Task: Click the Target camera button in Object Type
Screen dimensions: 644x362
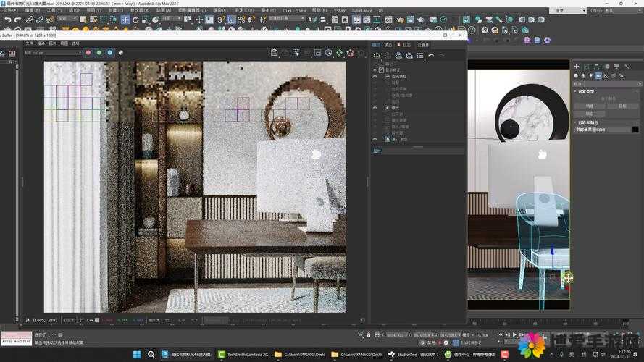Action: [x=622, y=106]
